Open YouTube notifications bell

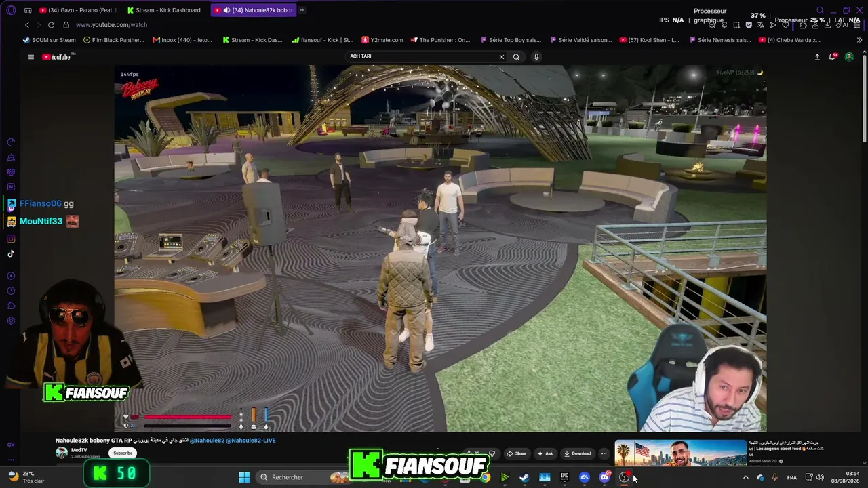[832, 57]
